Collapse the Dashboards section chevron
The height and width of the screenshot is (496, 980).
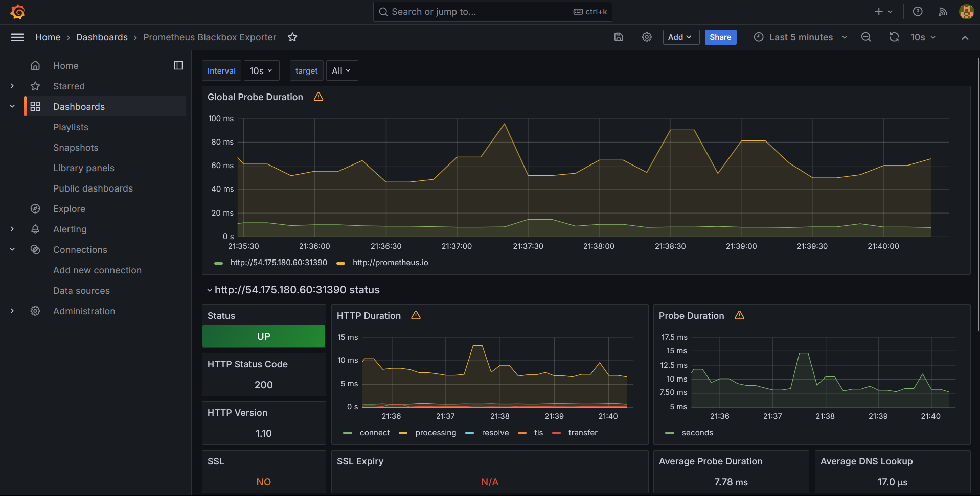tap(12, 106)
